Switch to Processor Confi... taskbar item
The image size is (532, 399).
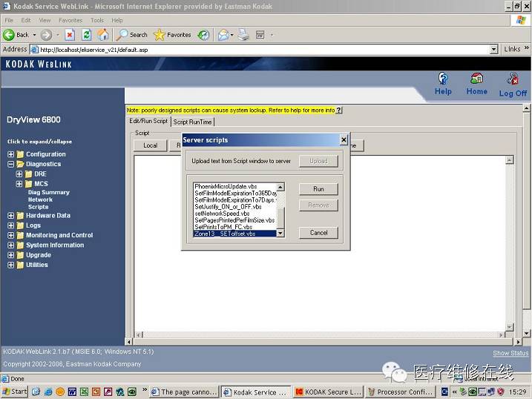(x=401, y=392)
